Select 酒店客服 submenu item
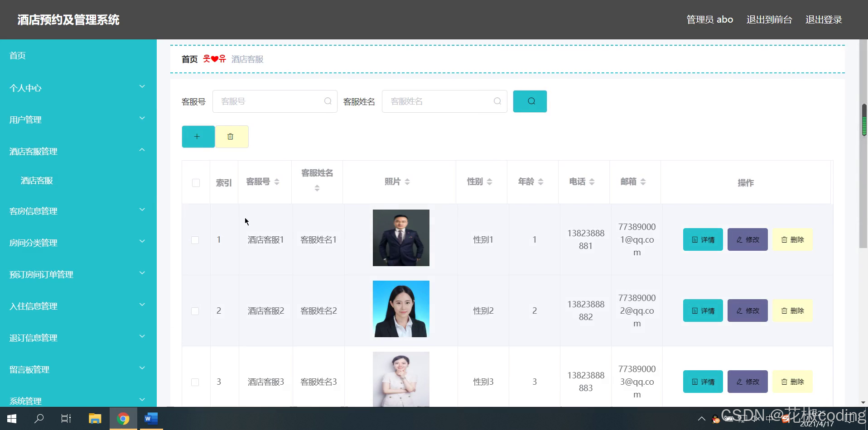Screen dimensions: 868x430 37,180
